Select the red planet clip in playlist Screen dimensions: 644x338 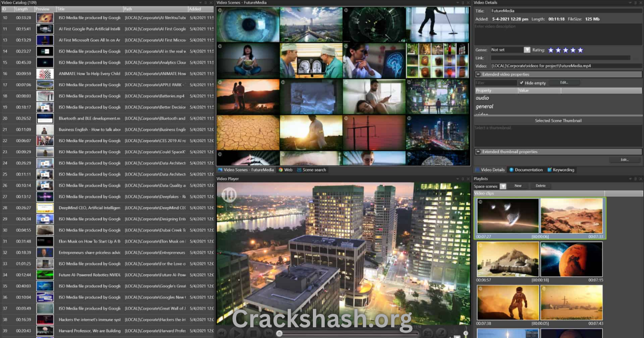tap(572, 259)
